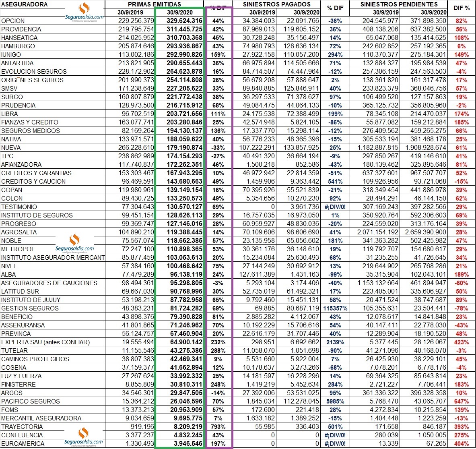Image resolution: width=476 pixels, height=449 pixels.
Task: Select the LUZ Y FUERZA insurer name
Action: (x=22, y=376)
